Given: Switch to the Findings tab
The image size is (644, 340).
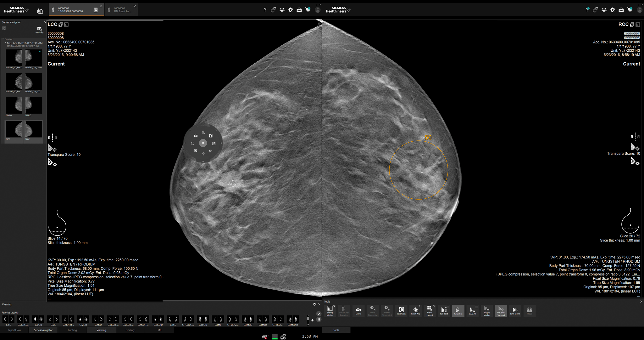Looking at the screenshot, I should pyautogui.click(x=130, y=330).
